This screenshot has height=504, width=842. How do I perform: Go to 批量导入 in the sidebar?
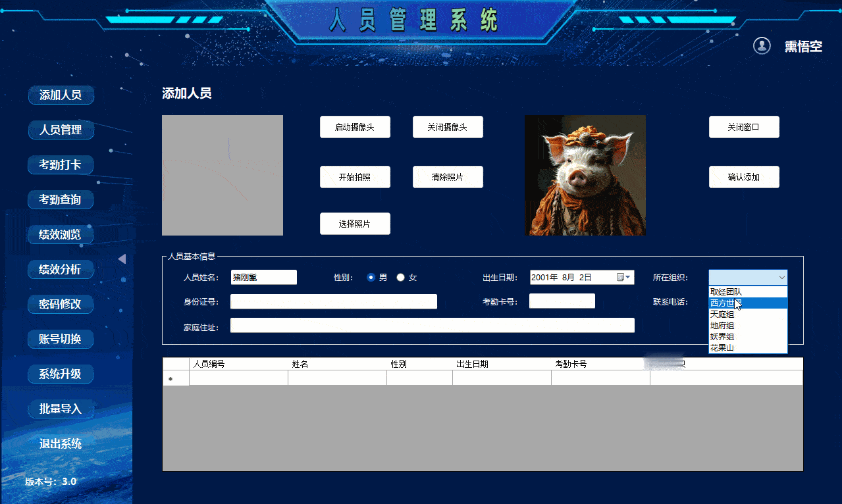61,409
